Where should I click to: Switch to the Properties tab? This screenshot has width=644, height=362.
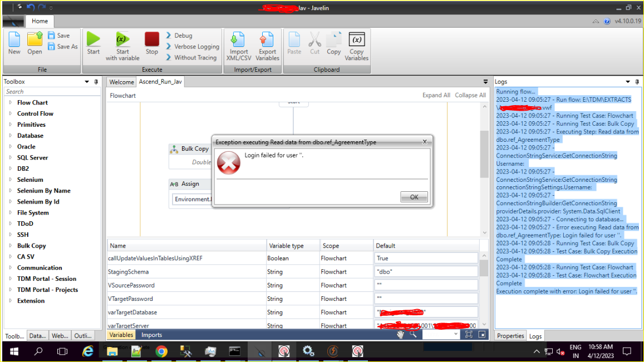510,336
